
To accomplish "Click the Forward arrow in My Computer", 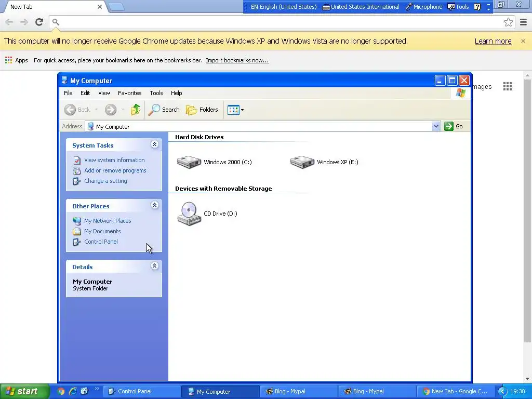I will click(111, 110).
